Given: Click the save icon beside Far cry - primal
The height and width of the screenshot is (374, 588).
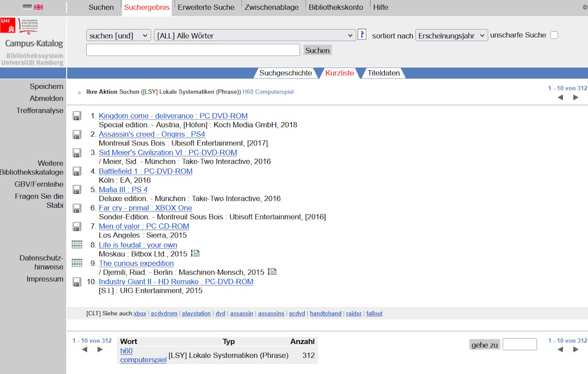Looking at the screenshot, I should [77, 208].
